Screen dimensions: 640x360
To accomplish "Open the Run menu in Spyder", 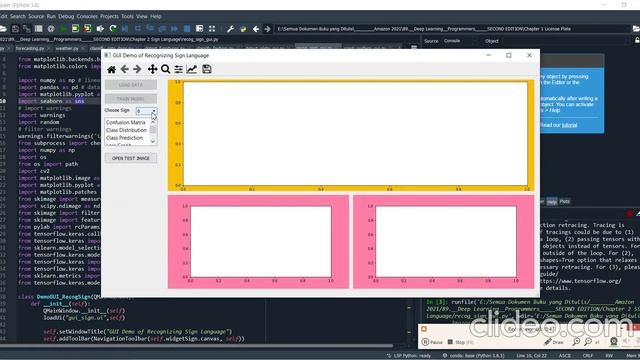I will tap(51, 16).
